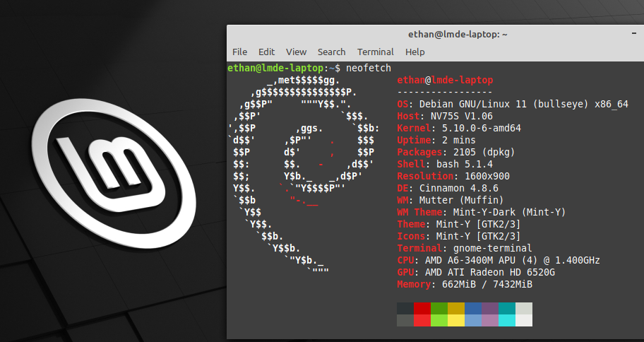Viewport: 644px width, 342px height.
Task: Click the Host value 'NV75S V1.06'
Action: click(x=462, y=116)
